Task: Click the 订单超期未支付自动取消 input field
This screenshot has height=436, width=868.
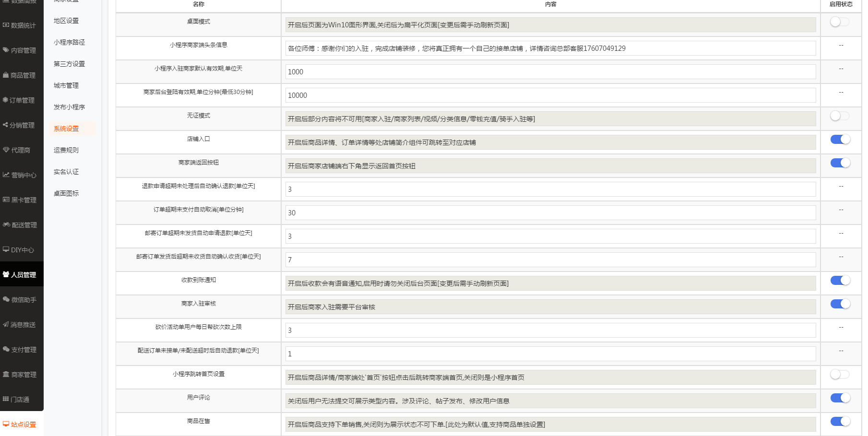Action: coord(550,213)
